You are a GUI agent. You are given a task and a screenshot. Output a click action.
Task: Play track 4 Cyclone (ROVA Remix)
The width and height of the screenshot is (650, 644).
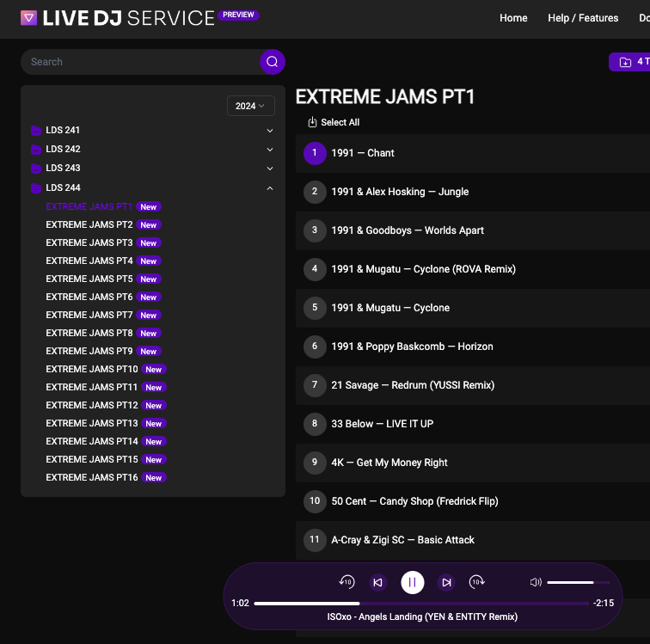[315, 269]
